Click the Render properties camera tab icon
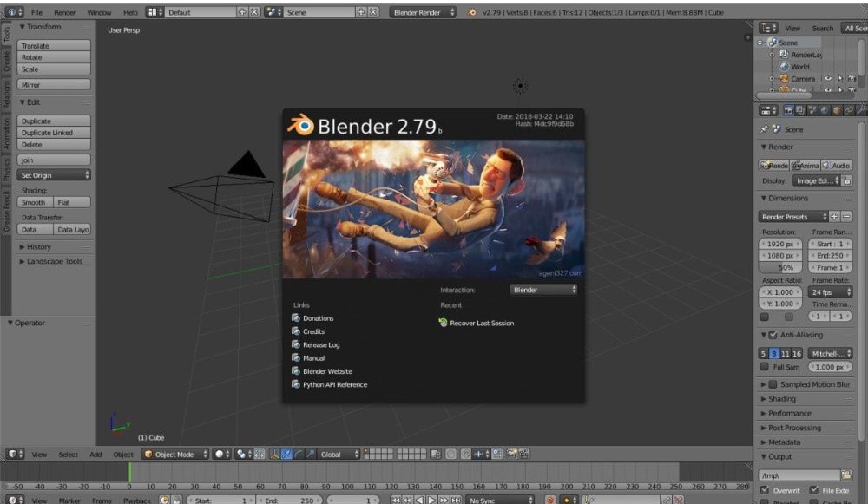 (789, 110)
